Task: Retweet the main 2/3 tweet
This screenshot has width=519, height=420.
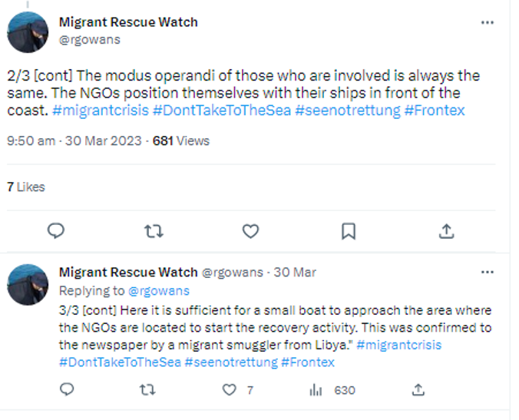Action: 154,230
